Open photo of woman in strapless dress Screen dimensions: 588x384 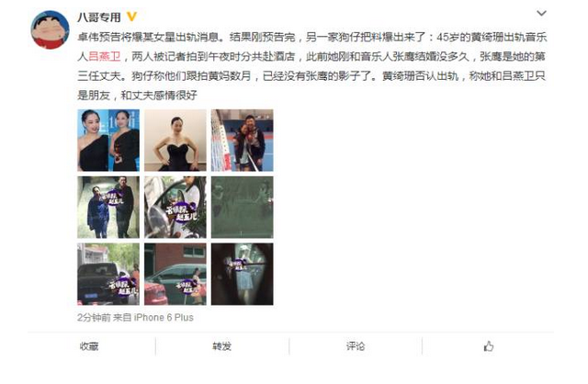point(175,141)
